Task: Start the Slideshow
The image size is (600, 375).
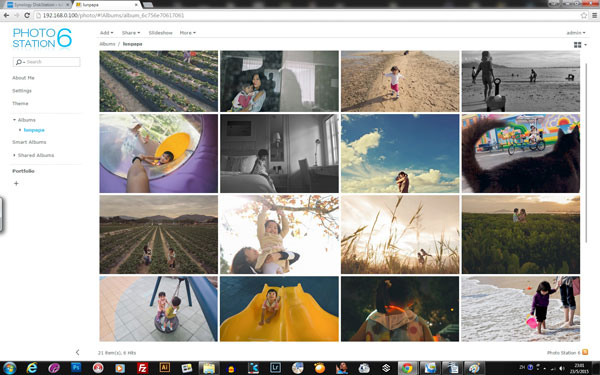Action: [x=160, y=33]
